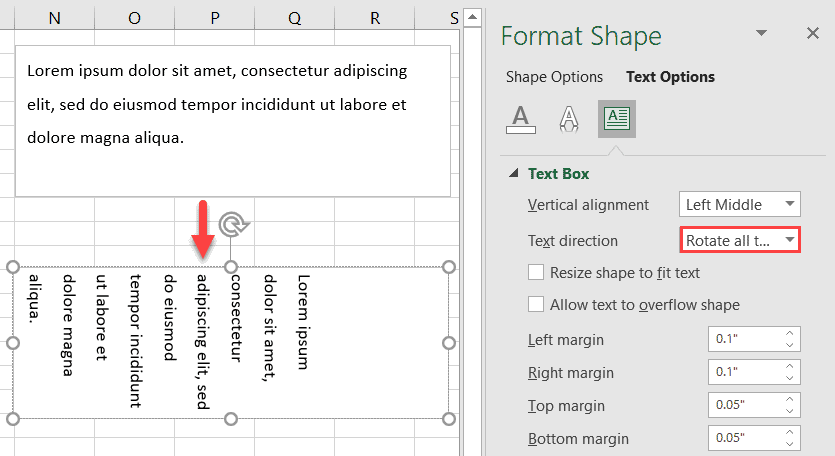The width and height of the screenshot is (835, 456).
Task: Click the bottom-right resize handle of rotated shape
Action: pyautogui.click(x=448, y=417)
